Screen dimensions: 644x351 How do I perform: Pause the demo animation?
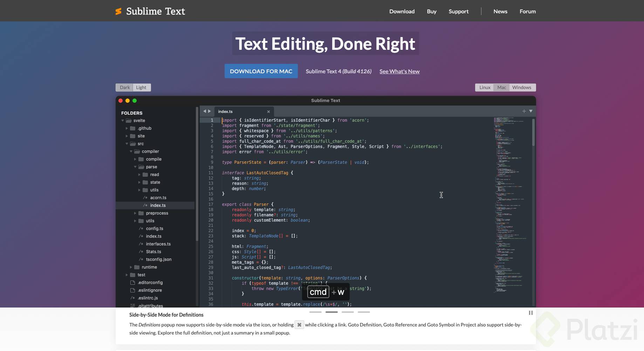tap(531, 313)
